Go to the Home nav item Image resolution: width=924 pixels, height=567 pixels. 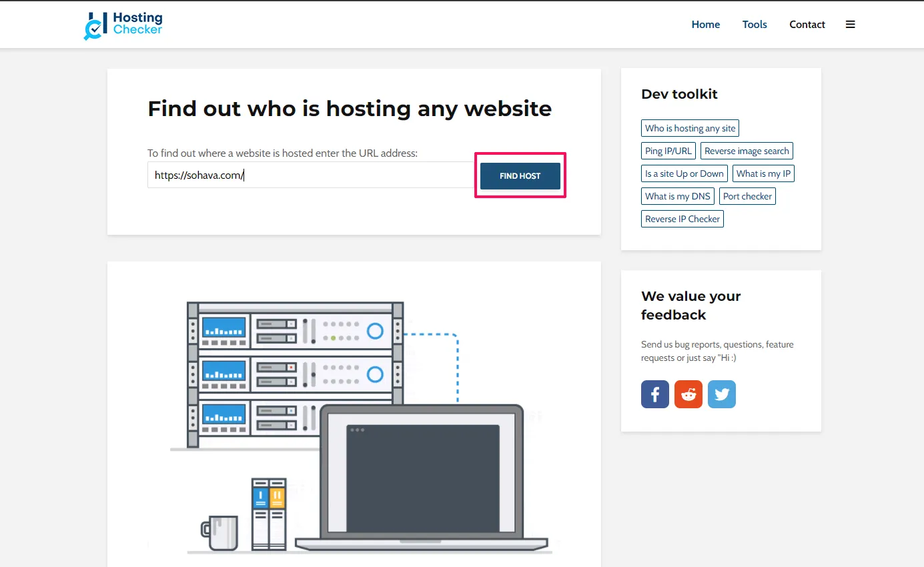point(706,25)
